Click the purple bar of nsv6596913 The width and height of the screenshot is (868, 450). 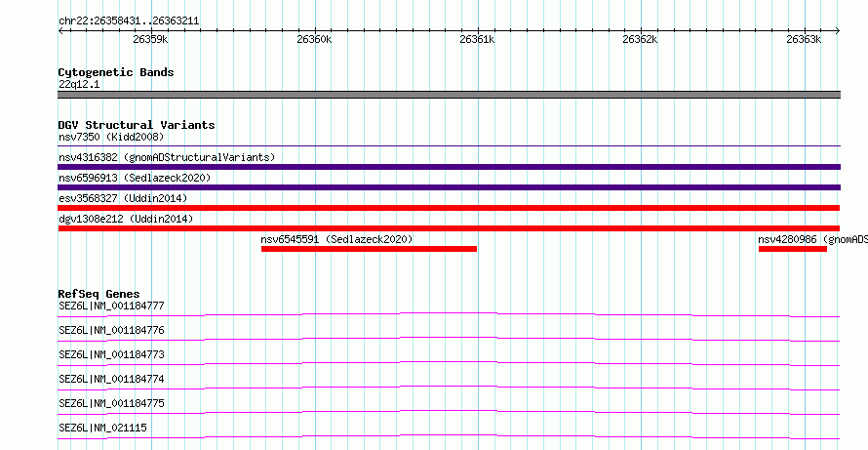[449, 187]
